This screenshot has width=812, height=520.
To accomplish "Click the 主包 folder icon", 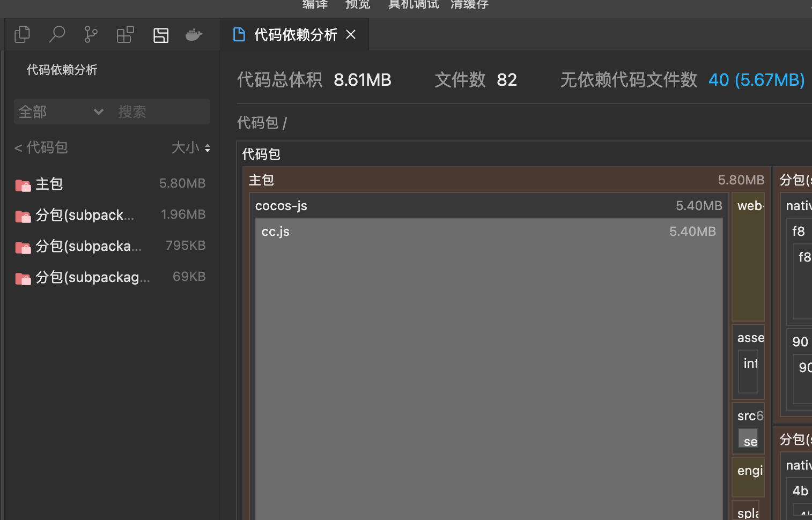I will pyautogui.click(x=23, y=185).
